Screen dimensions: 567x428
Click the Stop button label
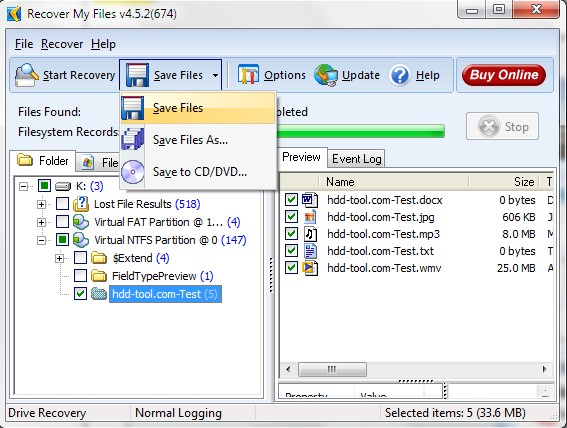(517, 127)
